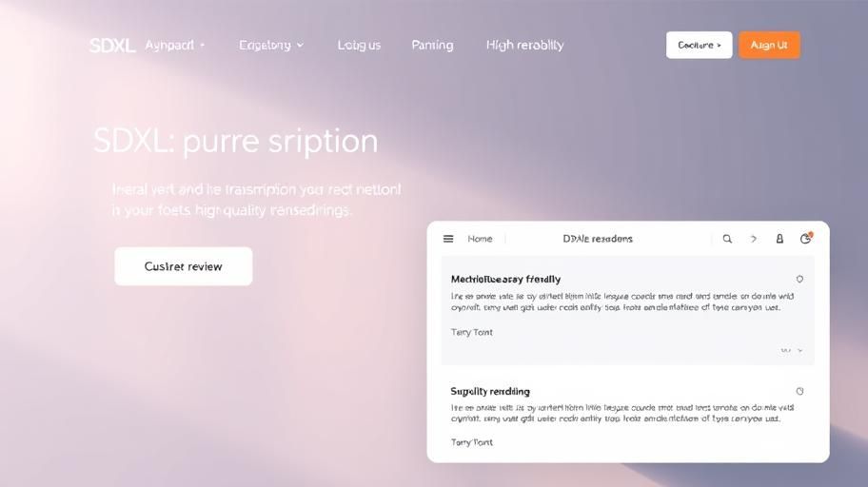The height and width of the screenshot is (487, 868).
Task: Open the High rerability menu item
Action: click(524, 45)
